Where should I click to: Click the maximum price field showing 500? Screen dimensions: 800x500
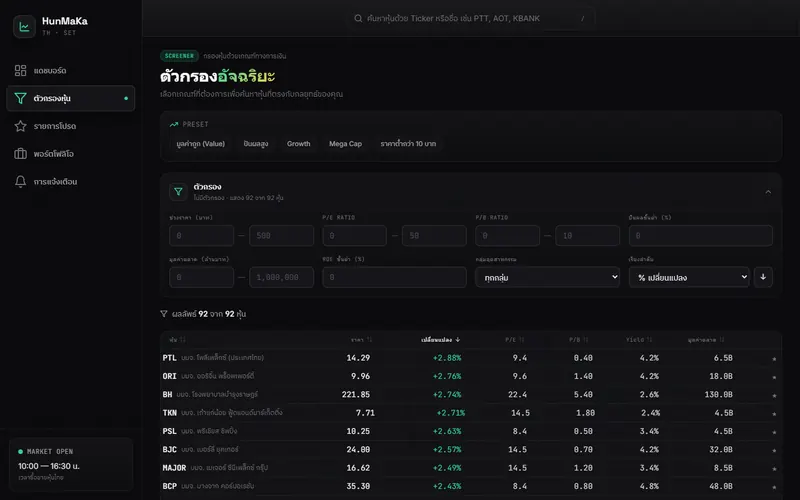(281, 236)
